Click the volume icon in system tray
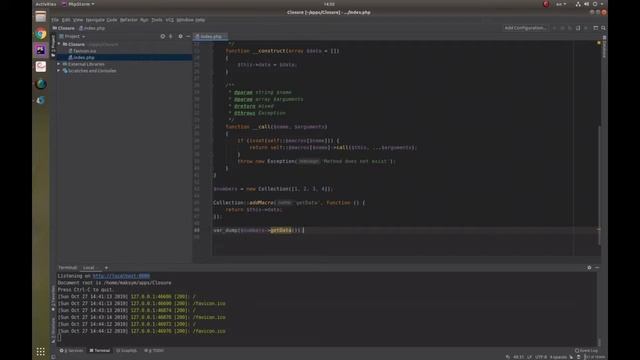640x360 pixels. click(x=587, y=4)
